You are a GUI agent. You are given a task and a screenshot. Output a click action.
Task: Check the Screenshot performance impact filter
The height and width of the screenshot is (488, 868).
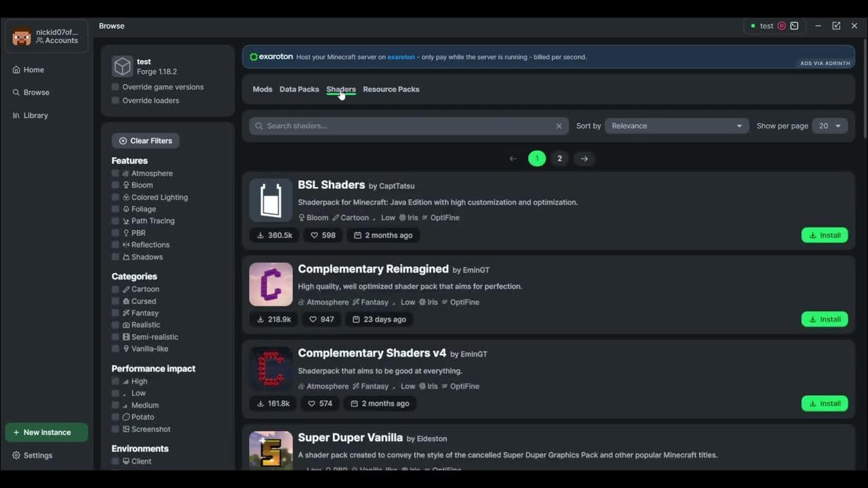tap(115, 429)
